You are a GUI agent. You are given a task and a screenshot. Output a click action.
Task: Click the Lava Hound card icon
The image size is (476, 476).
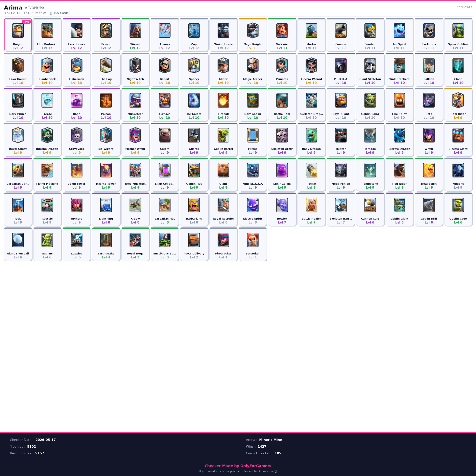(18, 65)
